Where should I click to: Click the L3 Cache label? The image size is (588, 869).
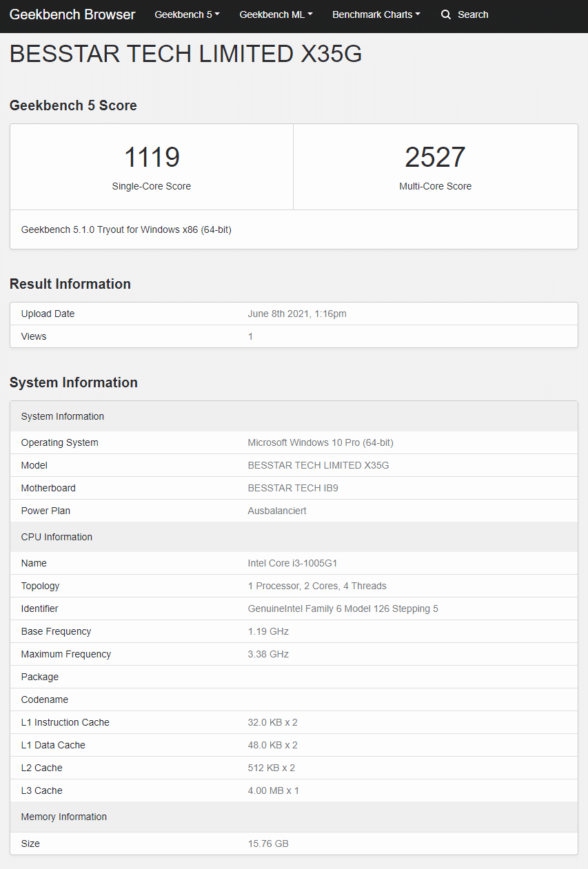coord(42,790)
